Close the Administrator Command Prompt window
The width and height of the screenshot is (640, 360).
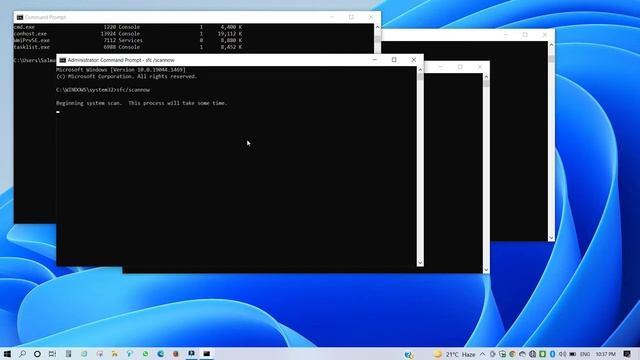[413, 60]
